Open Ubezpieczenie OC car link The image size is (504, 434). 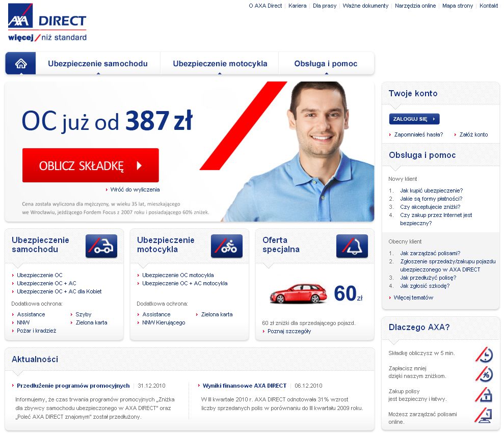40,275
